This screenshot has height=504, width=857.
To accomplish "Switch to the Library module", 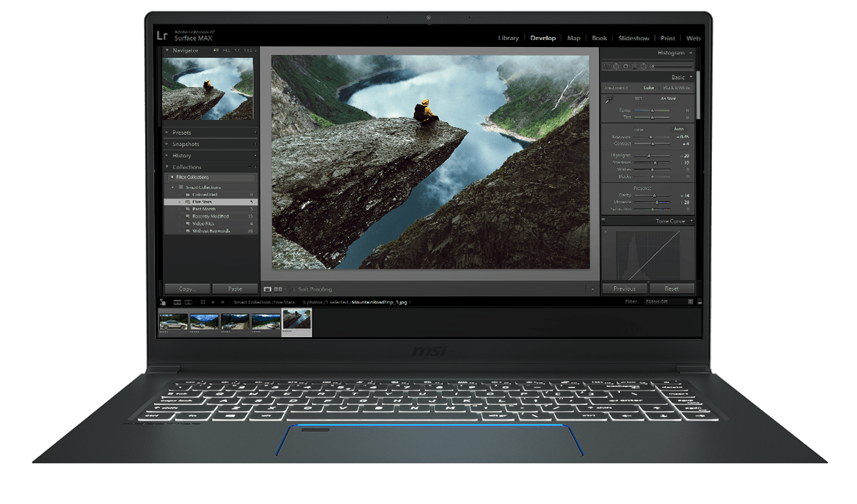I will (508, 38).
